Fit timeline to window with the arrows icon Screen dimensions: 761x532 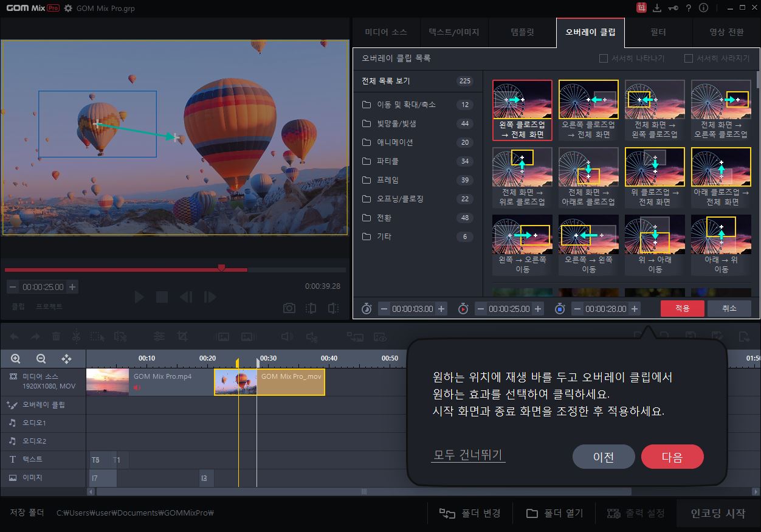[67, 359]
